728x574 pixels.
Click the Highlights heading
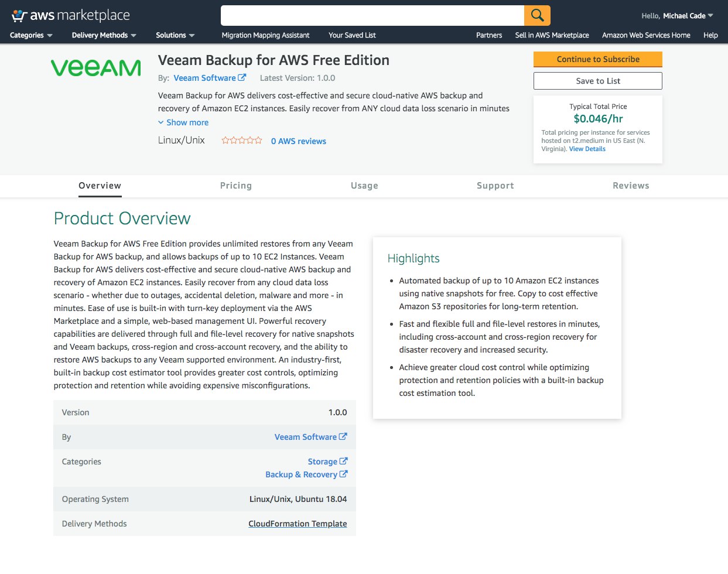(x=413, y=258)
